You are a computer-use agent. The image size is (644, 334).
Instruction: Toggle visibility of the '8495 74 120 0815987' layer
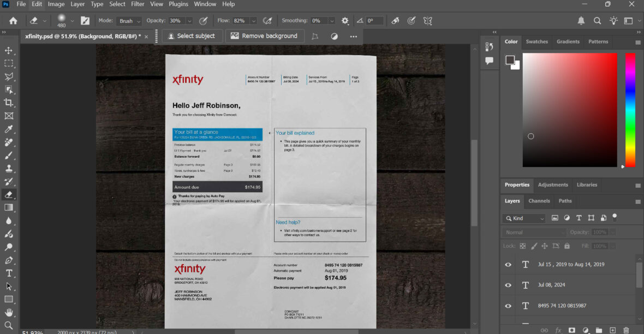[x=508, y=306]
